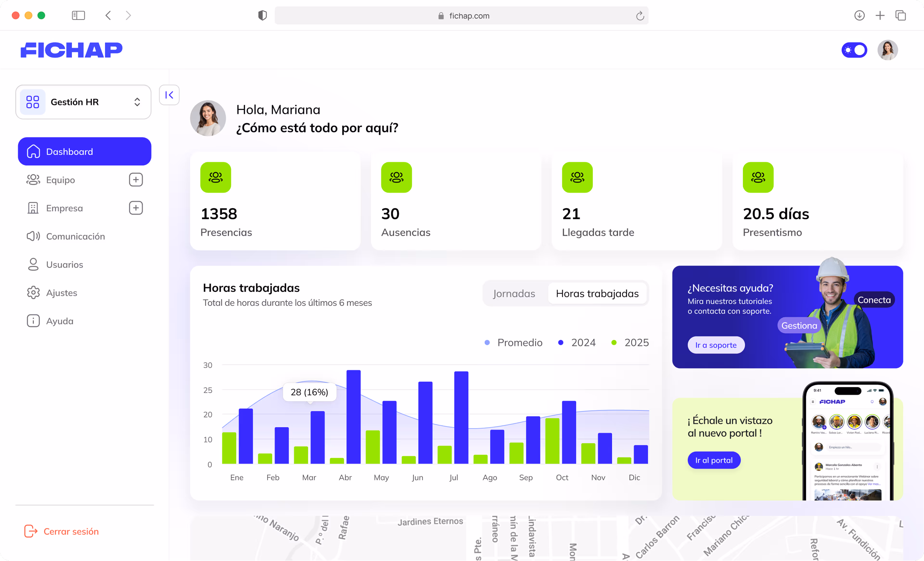The width and height of the screenshot is (924, 561).
Task: Expand the Empresa submenu plus button
Action: tap(136, 208)
